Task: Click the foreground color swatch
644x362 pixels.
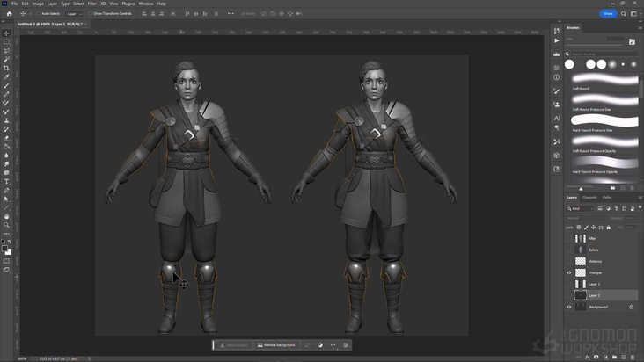Action: click(x=5, y=249)
